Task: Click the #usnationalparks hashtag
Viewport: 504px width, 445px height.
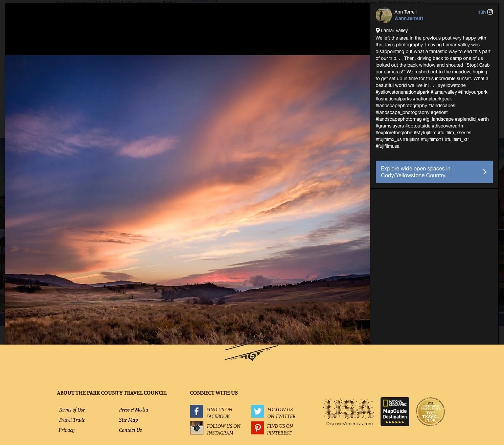Action: [x=393, y=99]
